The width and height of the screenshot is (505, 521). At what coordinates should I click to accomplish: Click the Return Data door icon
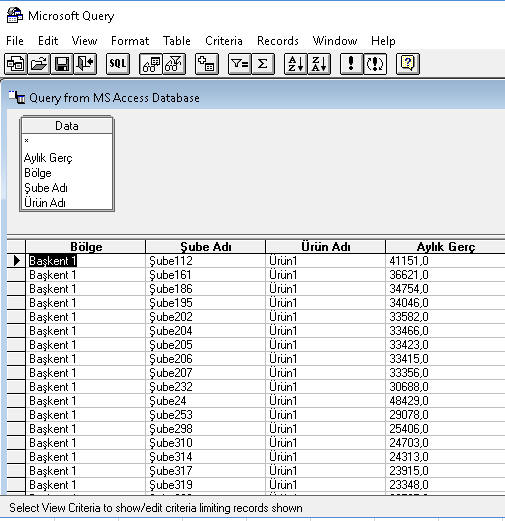(85, 64)
